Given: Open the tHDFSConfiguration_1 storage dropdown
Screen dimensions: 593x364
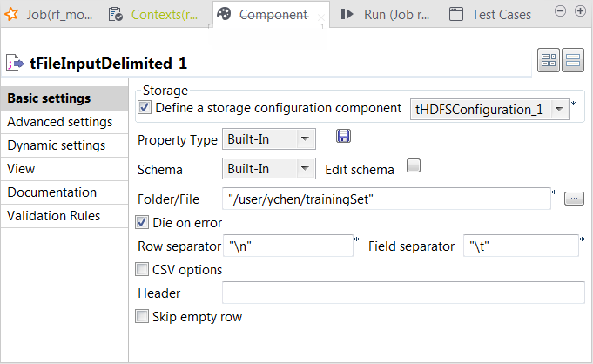Looking at the screenshot, I should point(562,109).
